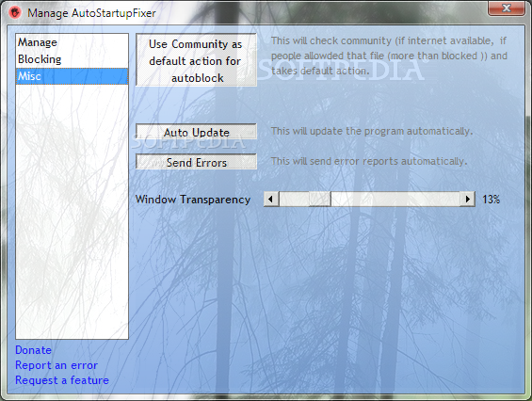Image resolution: width=532 pixels, height=401 pixels.
Task: Select Blocking in the left list
Action: point(72,59)
